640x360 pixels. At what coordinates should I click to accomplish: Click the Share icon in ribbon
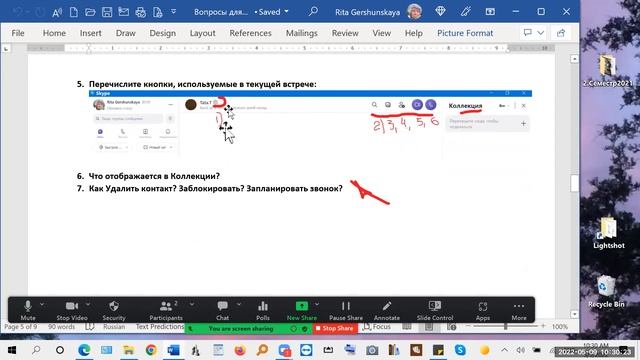coord(561,33)
